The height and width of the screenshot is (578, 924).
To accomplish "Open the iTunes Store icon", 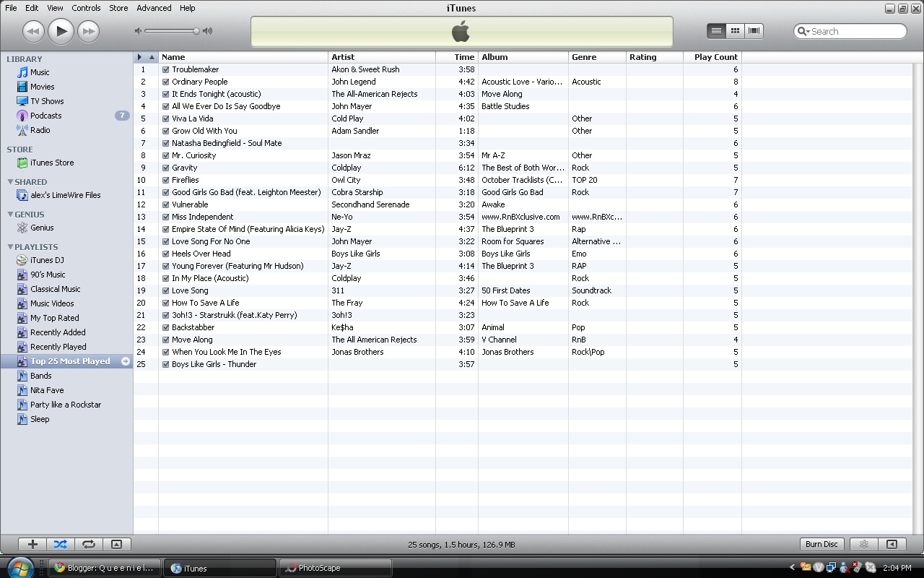I will click(x=22, y=163).
